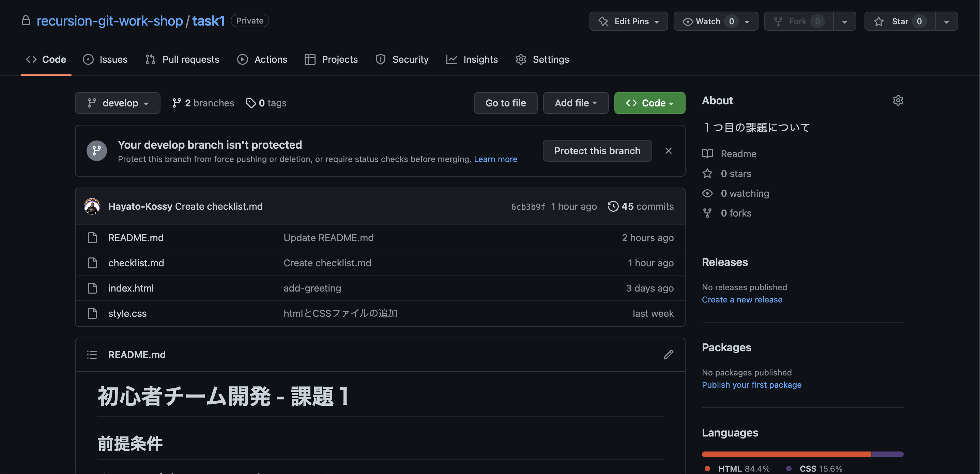Viewport: 980px width, 474px height.
Task: Open the checklist.md file icon
Action: click(x=92, y=263)
